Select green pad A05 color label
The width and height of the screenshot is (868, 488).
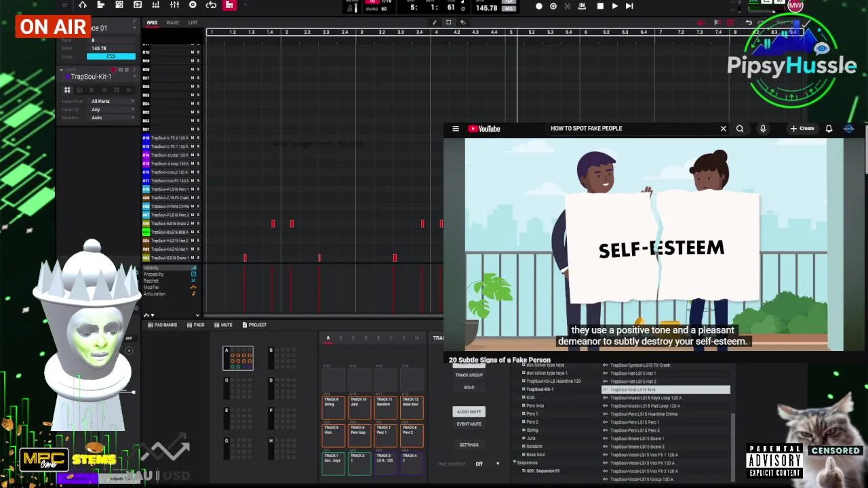tap(146, 232)
